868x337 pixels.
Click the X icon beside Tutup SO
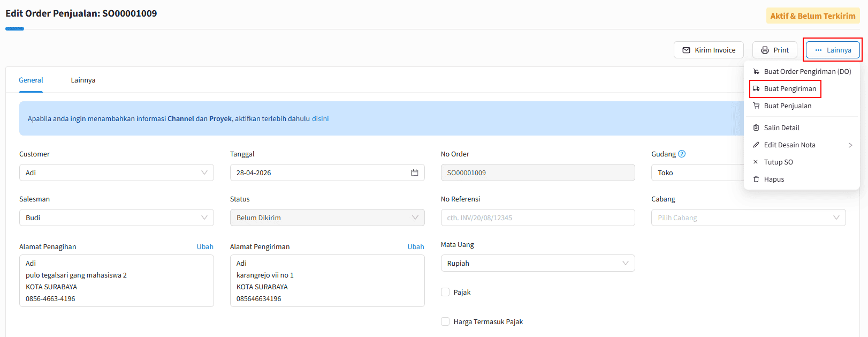pos(756,162)
